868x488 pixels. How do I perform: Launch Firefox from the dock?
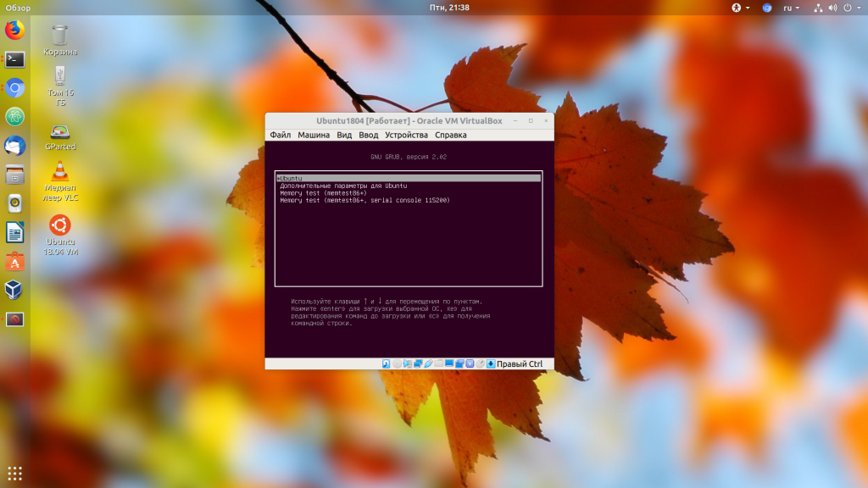coord(14,30)
